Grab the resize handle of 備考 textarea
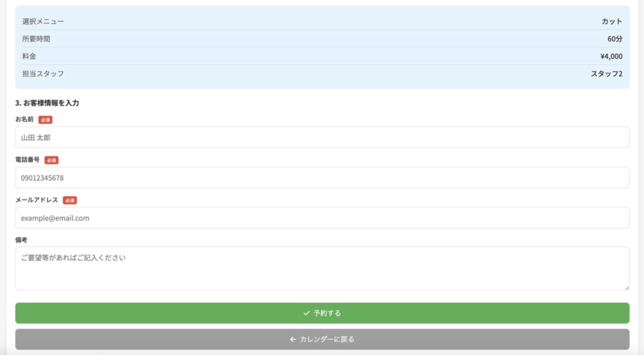The height and width of the screenshot is (355, 644). [626, 287]
